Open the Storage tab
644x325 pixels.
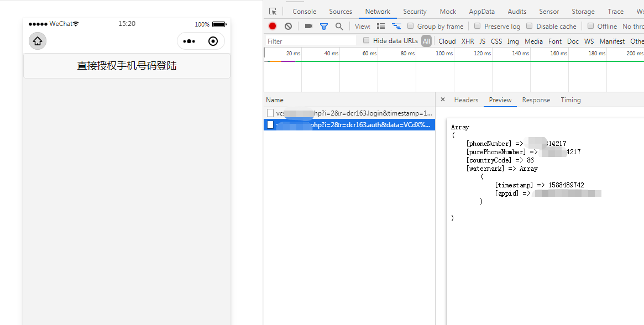click(x=583, y=12)
